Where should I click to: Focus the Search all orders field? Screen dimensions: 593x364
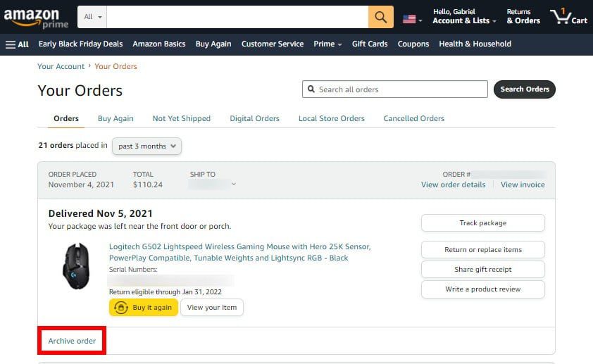(x=395, y=89)
